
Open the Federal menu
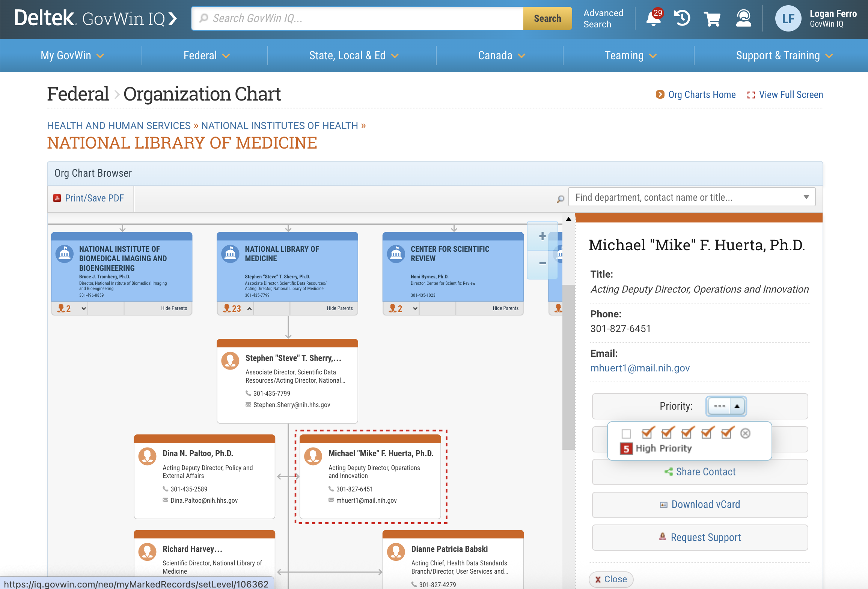click(206, 56)
